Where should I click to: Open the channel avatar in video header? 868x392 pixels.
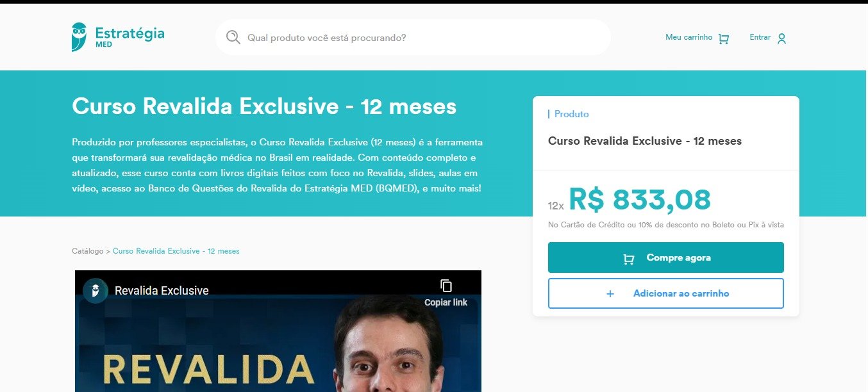pos(96,291)
